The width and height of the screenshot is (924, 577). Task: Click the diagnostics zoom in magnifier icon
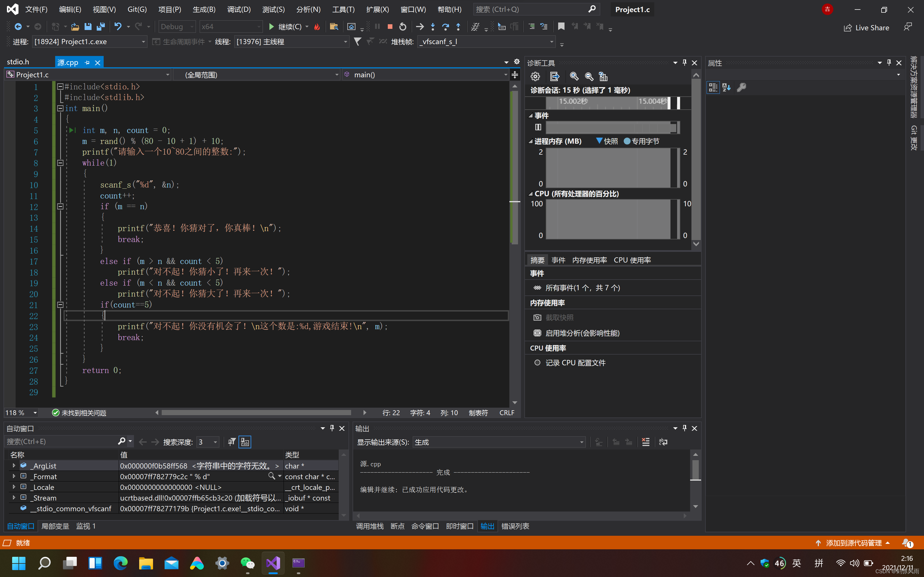coord(574,76)
